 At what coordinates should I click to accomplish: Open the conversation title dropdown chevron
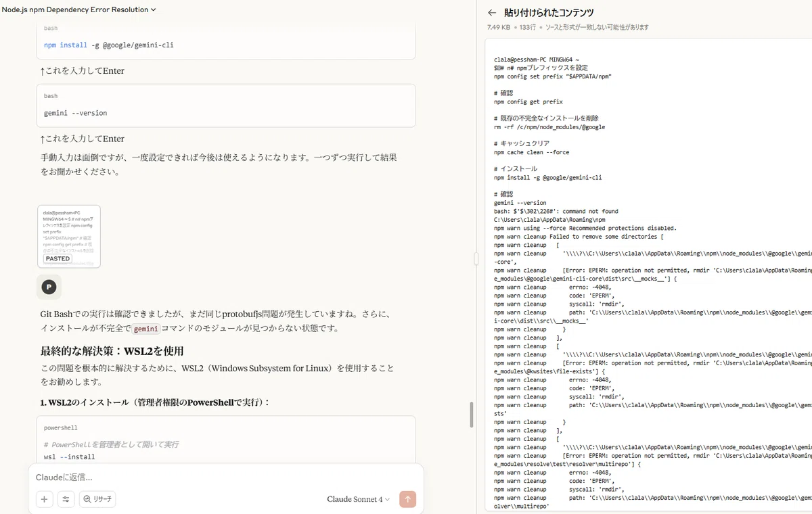[154, 9]
